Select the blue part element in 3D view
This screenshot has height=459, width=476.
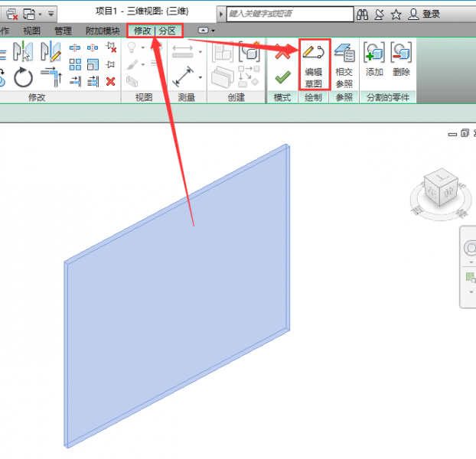tap(177, 296)
